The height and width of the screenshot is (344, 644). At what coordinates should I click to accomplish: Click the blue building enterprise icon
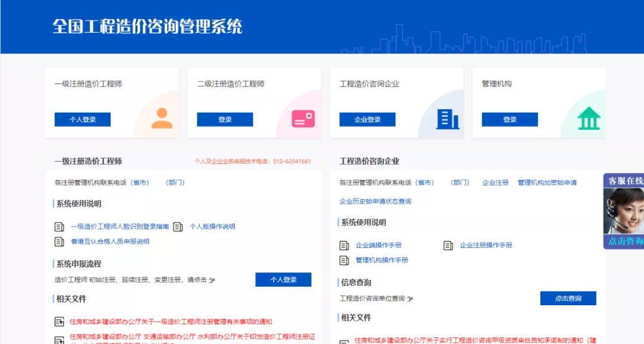coord(447,119)
